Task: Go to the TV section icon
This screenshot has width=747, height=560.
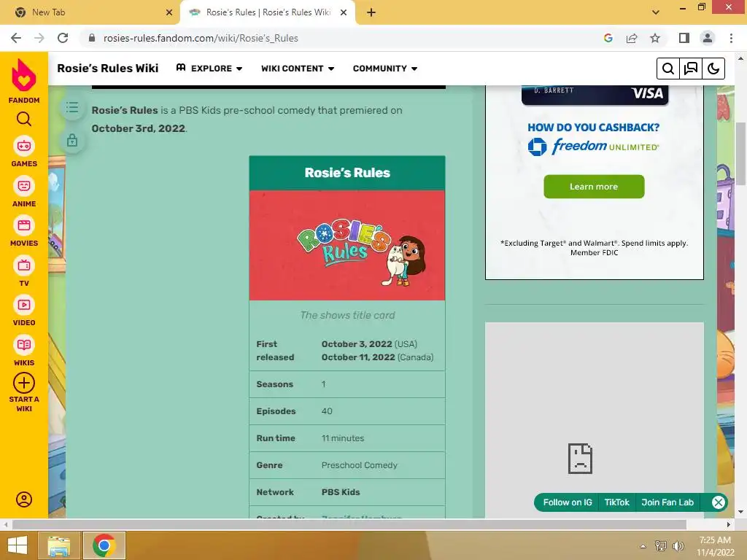Action: tap(24, 265)
